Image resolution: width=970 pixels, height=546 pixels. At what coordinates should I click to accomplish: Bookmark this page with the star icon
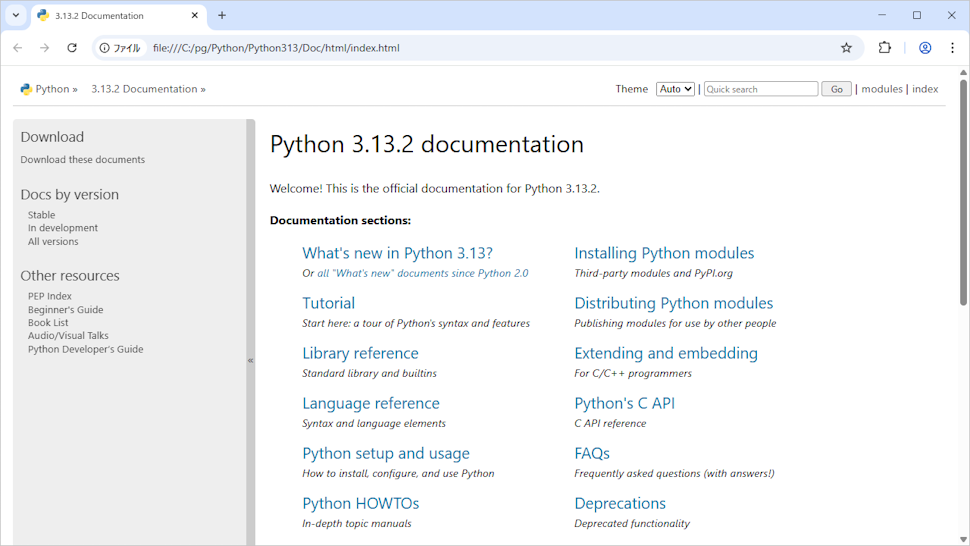(x=846, y=48)
